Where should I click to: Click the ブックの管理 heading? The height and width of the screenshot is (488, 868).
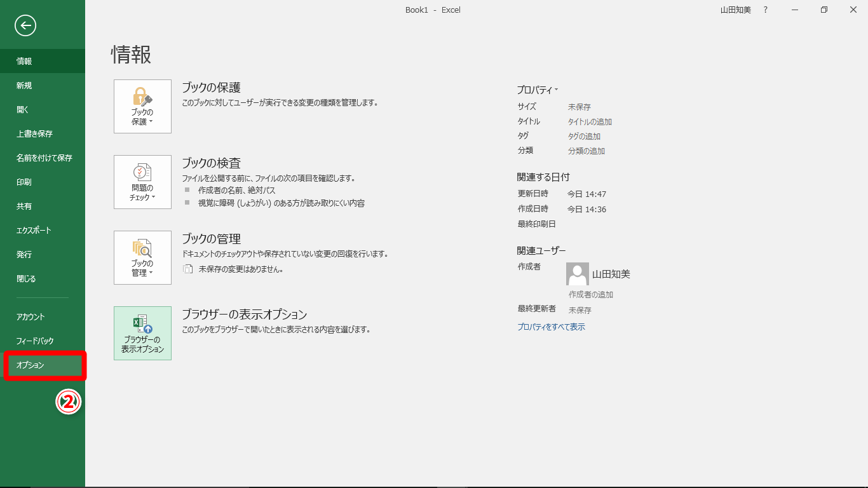211,239
